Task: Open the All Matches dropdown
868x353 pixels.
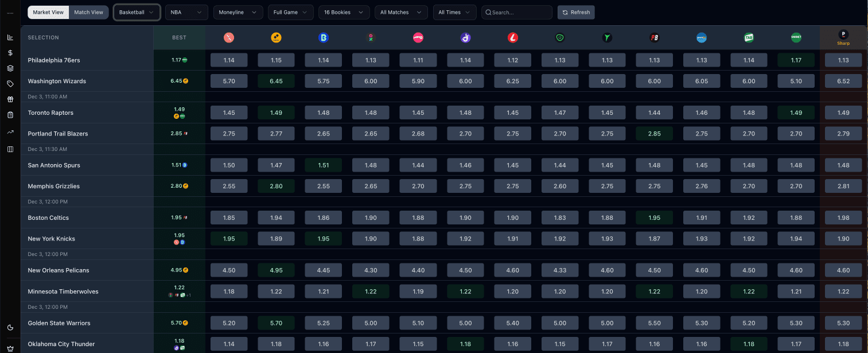Action: 402,12
